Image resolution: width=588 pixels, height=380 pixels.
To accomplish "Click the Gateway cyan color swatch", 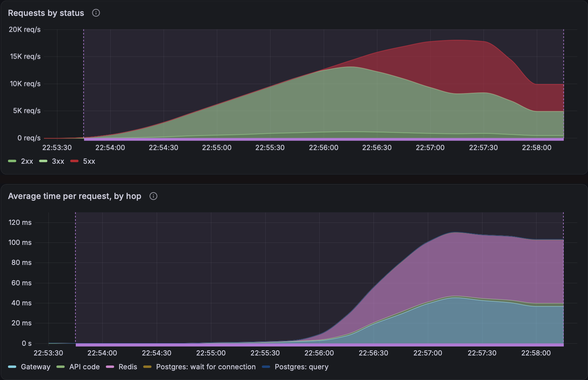I will tap(12, 367).
